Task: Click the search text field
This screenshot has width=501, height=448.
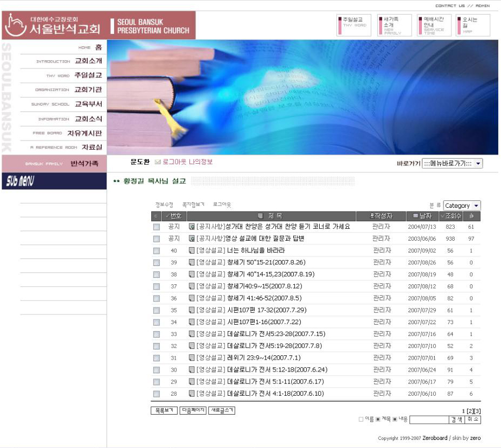Action: click(x=428, y=420)
